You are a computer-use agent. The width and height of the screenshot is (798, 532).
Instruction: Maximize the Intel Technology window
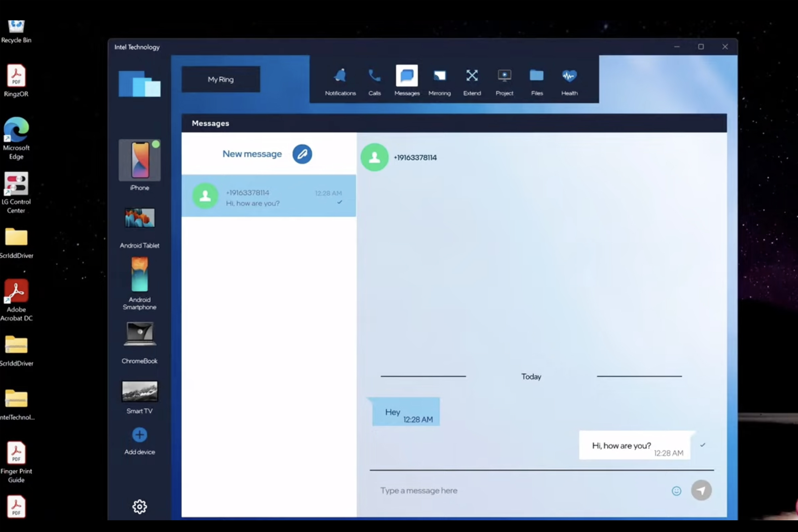click(701, 47)
